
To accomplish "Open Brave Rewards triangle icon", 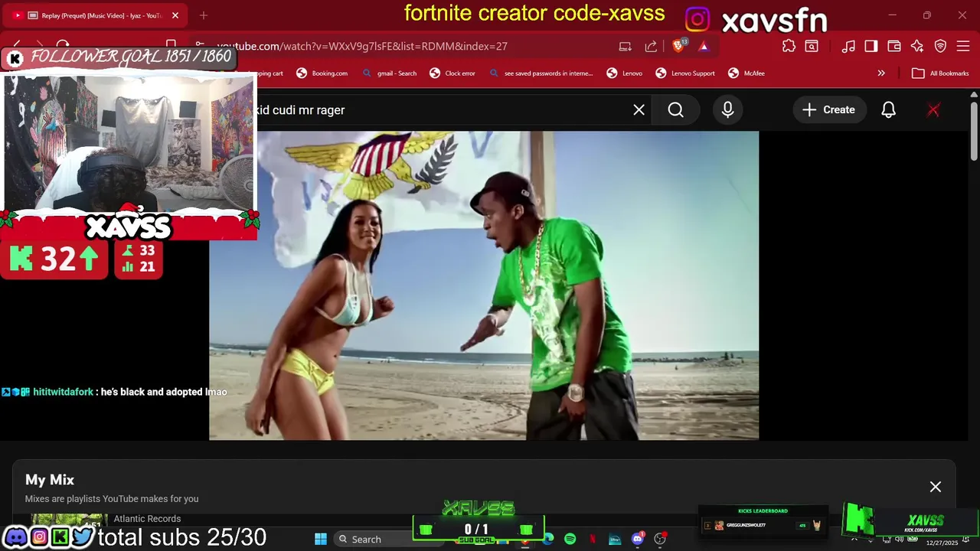I will coord(704,46).
